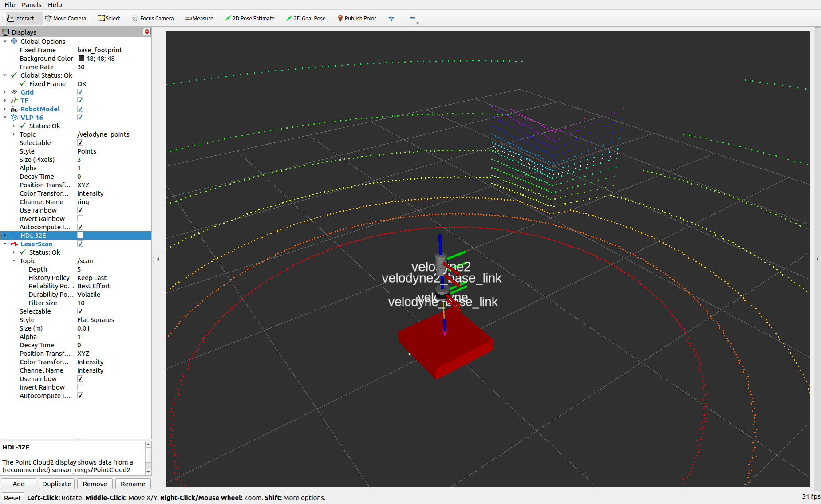
Task: Choose the 2D Pose Estimate tool
Action: [250, 18]
